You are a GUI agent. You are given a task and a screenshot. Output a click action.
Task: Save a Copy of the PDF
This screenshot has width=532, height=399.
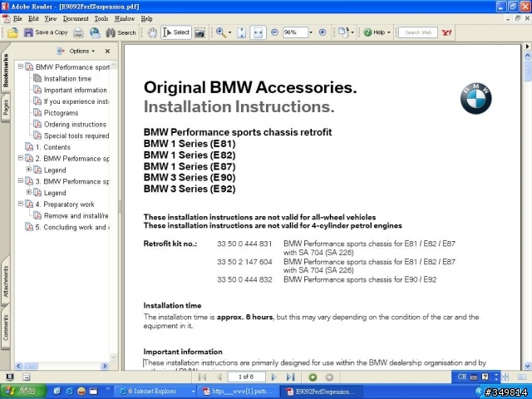46,32
